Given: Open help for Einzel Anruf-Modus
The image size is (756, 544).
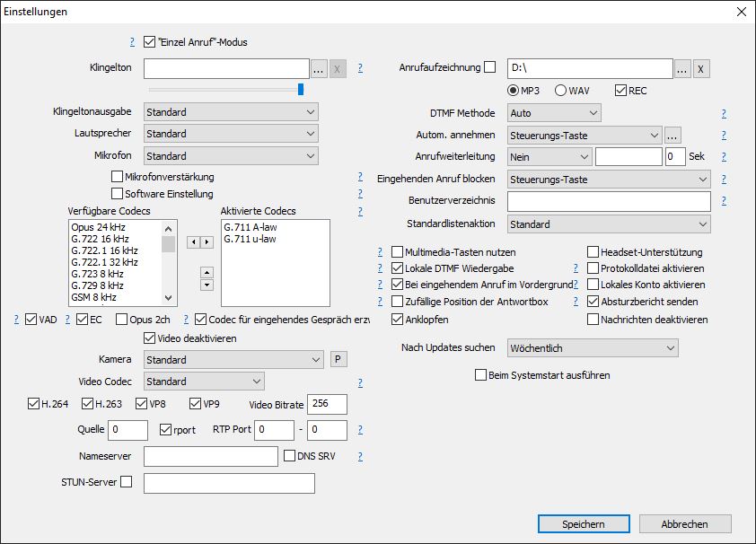Looking at the screenshot, I should click(x=132, y=42).
